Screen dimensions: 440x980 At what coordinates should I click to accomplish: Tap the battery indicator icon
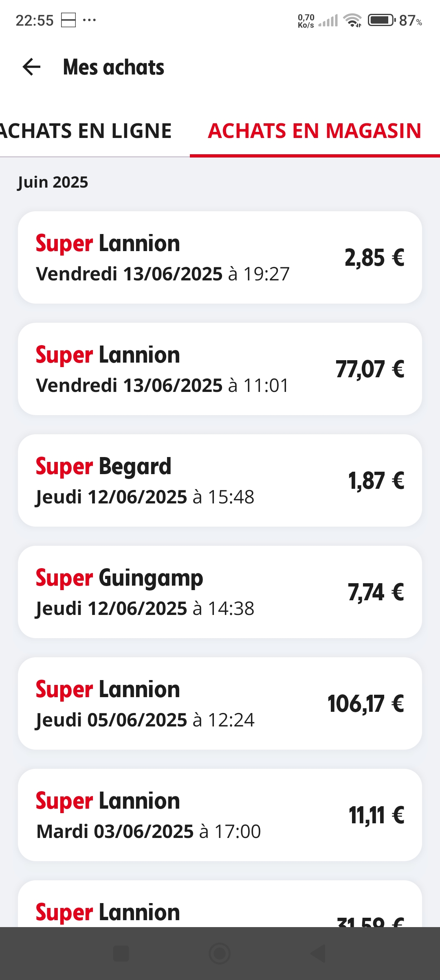pos(381,20)
